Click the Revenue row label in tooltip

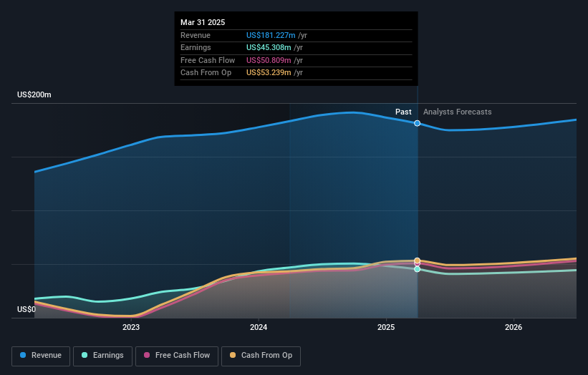click(x=196, y=35)
